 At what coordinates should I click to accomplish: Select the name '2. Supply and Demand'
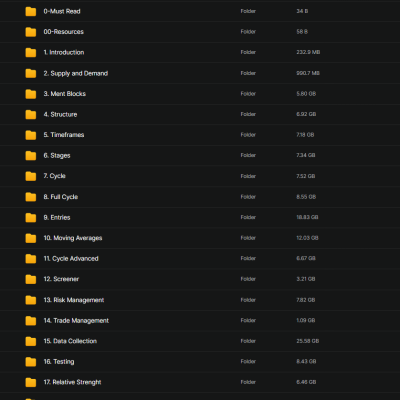pyautogui.click(x=76, y=73)
